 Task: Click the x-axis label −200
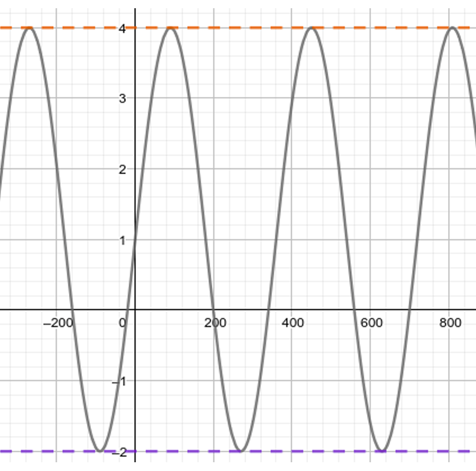(59, 323)
